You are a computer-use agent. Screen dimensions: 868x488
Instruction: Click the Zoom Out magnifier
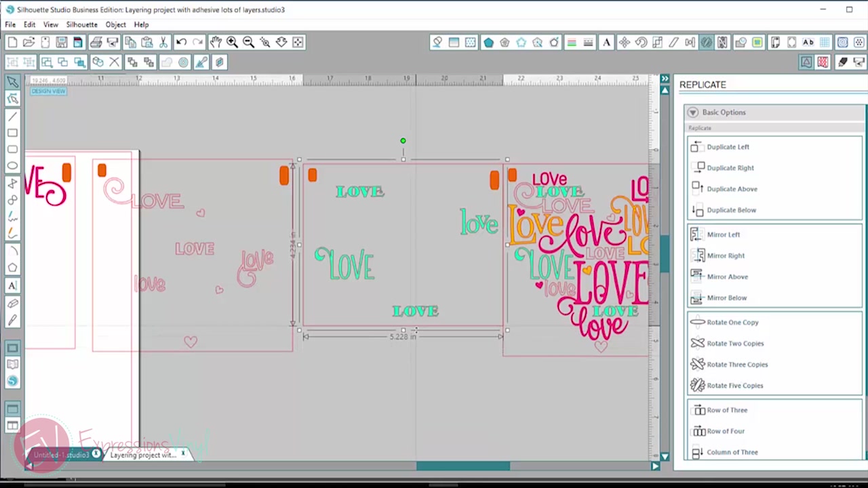coord(248,42)
